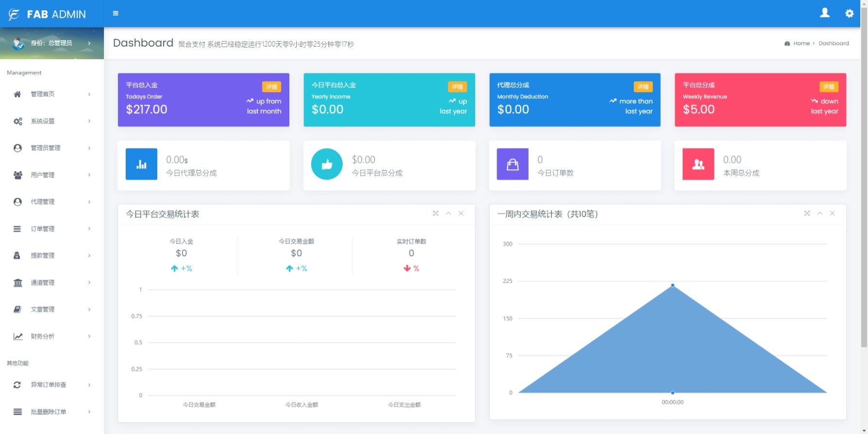Fullscreen the 今日平台交易统计表 panel

pos(435,213)
